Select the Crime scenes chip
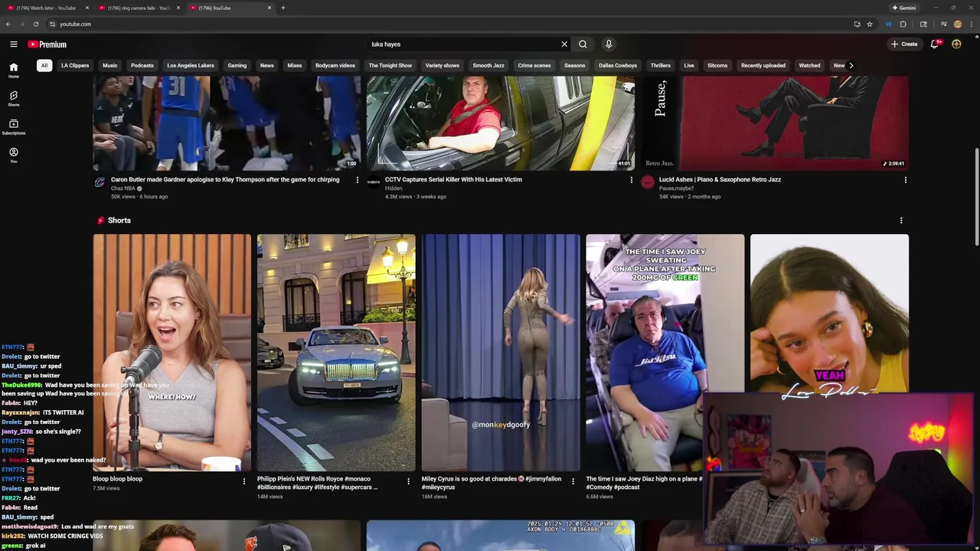Viewport: 980px width, 551px height. 534,65
